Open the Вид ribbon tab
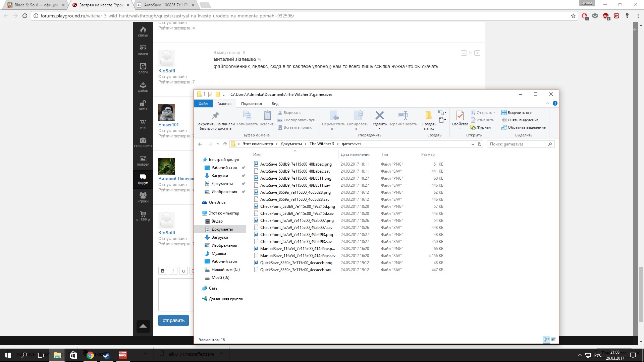This screenshot has width=644, height=362. pyautogui.click(x=275, y=104)
